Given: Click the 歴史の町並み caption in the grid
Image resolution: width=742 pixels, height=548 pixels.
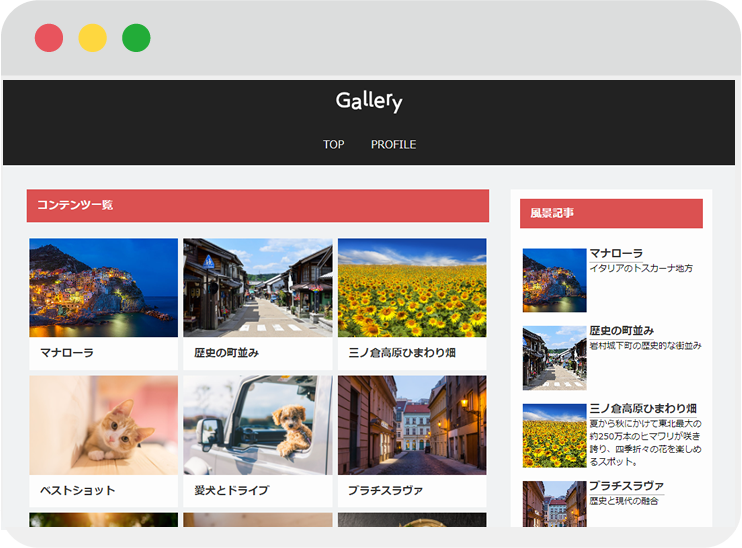Looking at the screenshot, I should point(227,353).
